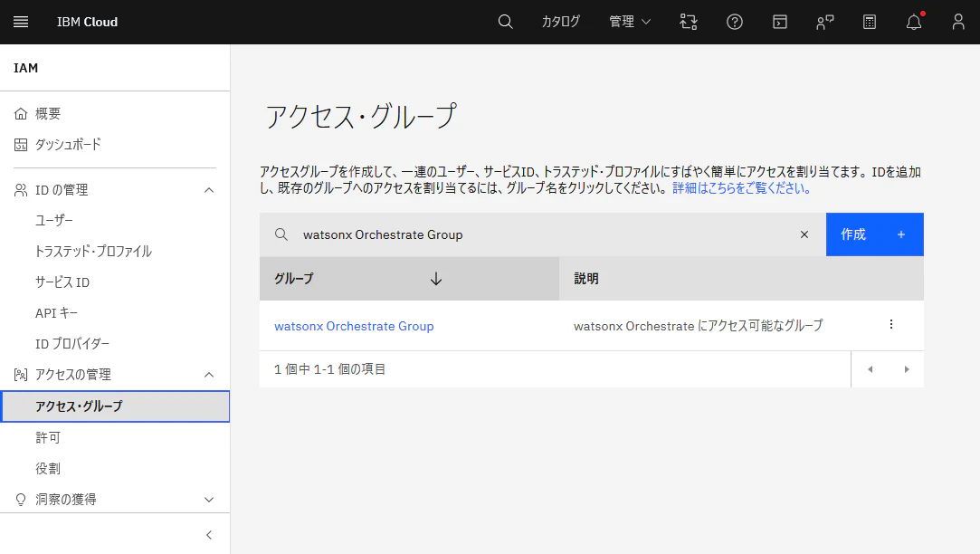This screenshot has height=554, width=980.
Task: Open the user profile icon
Action: 958,22
